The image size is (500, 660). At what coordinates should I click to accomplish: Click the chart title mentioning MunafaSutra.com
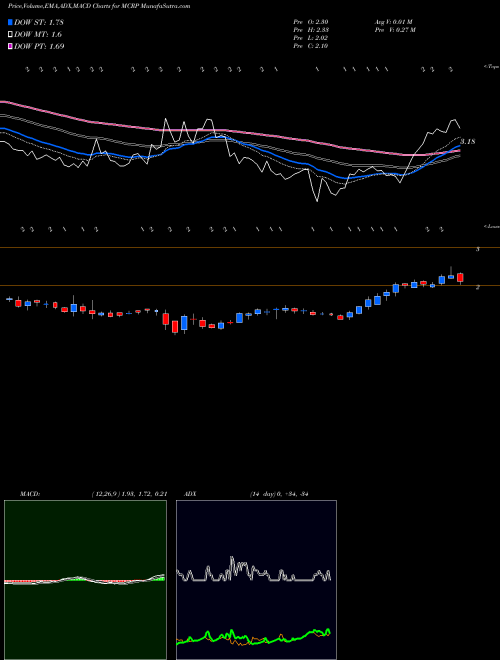[x=99, y=6]
